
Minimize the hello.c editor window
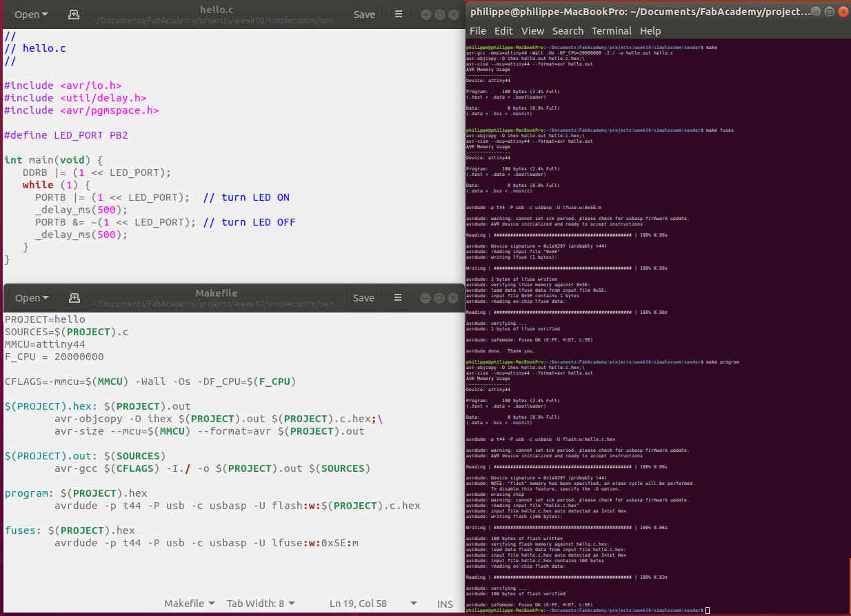pos(425,14)
